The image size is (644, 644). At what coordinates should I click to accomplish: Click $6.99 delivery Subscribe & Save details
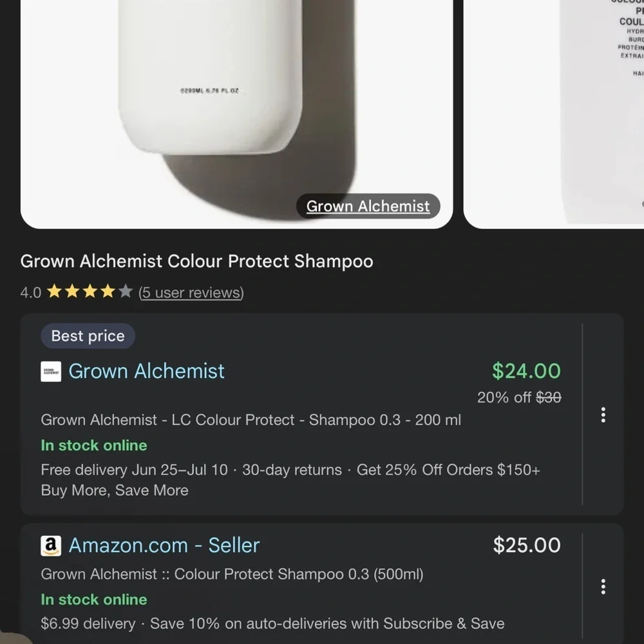click(x=272, y=623)
